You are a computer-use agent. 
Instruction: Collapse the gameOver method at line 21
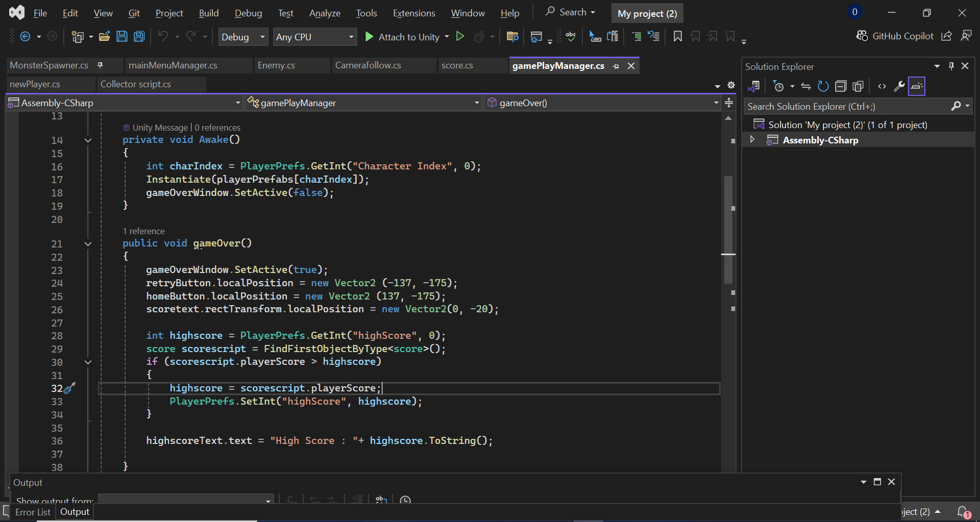point(88,244)
